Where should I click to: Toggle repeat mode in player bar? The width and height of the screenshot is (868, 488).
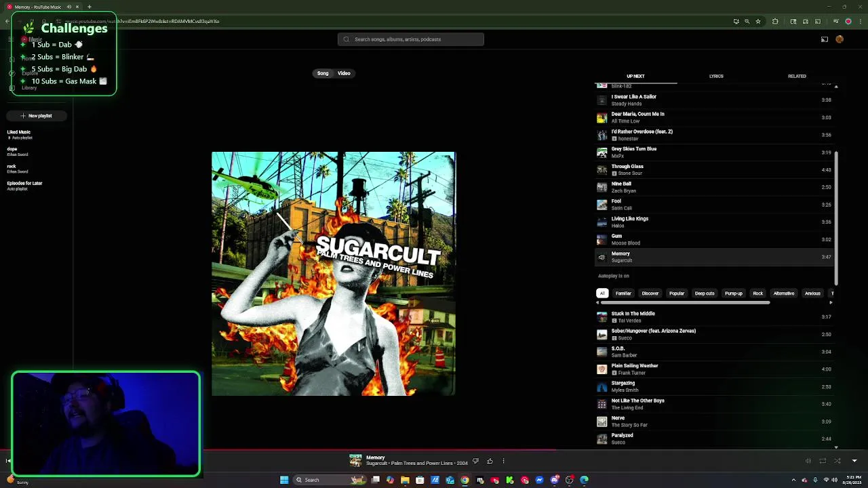(x=823, y=461)
